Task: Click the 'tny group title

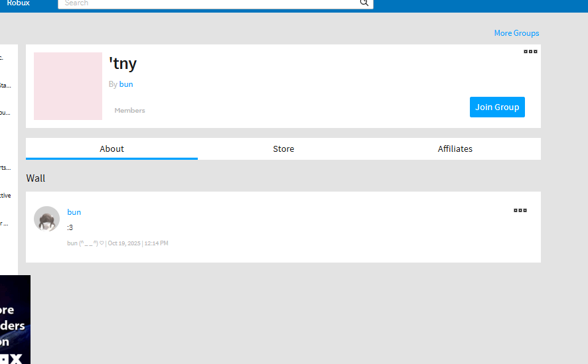Action: tap(123, 63)
